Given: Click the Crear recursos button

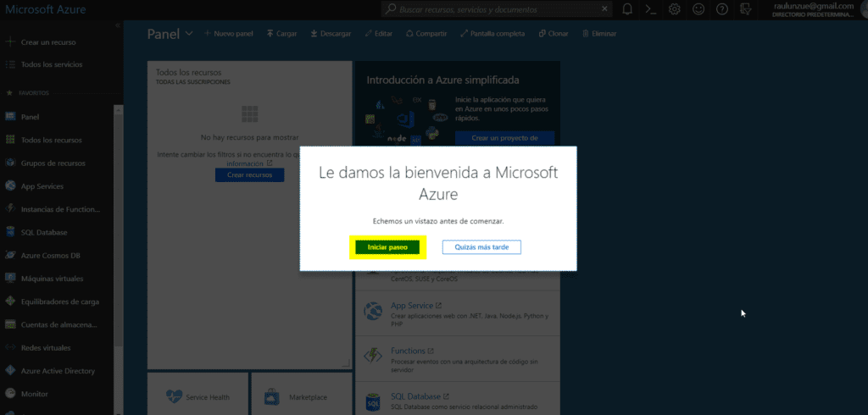Looking at the screenshot, I should 250,174.
